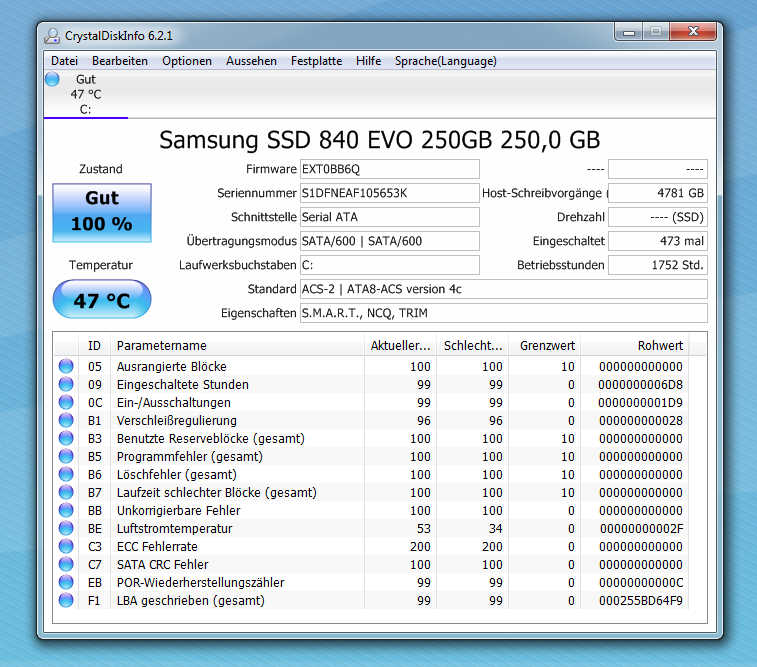The image size is (757, 667).
Task: Open the Bearbeiten menu
Action: point(120,61)
